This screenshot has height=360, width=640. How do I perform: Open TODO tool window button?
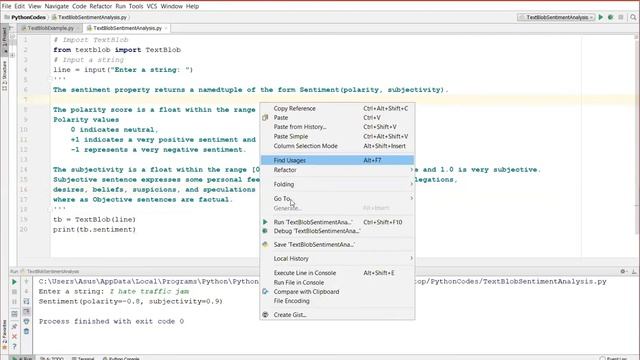pyautogui.click(x=52, y=358)
